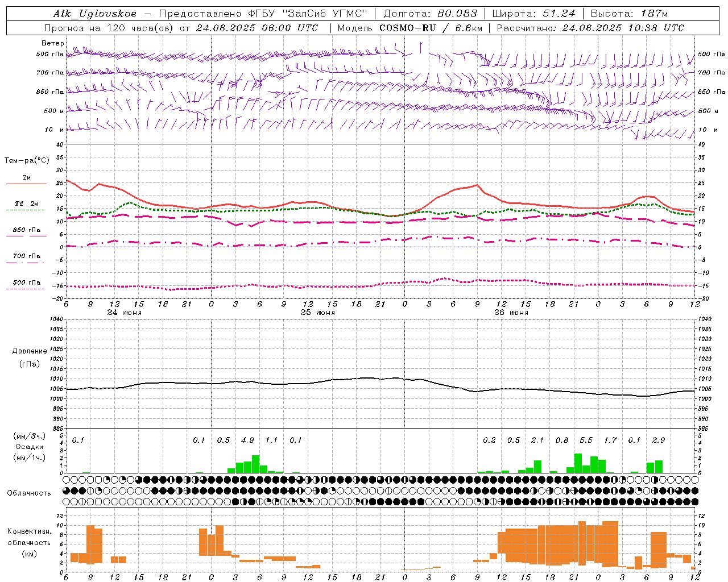Click the Модель COSMO-RU / 6.6км label
Screen dimensions: 728x582
(x=410, y=28)
